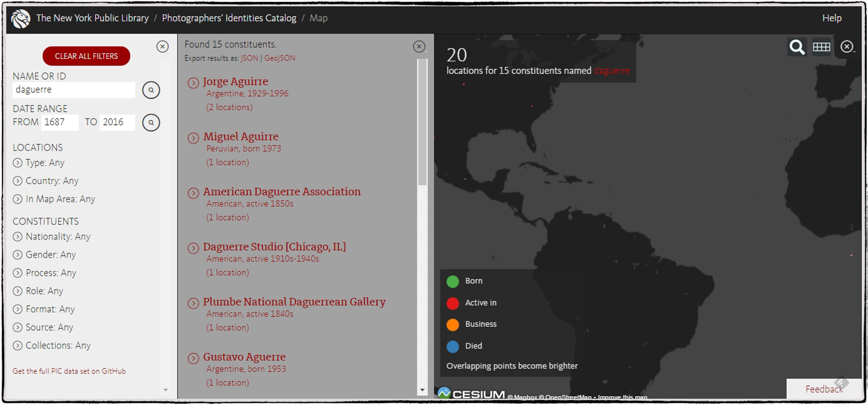Image resolution: width=868 pixels, height=405 pixels.
Task: Run the name search magnifier button
Action: coord(151,90)
